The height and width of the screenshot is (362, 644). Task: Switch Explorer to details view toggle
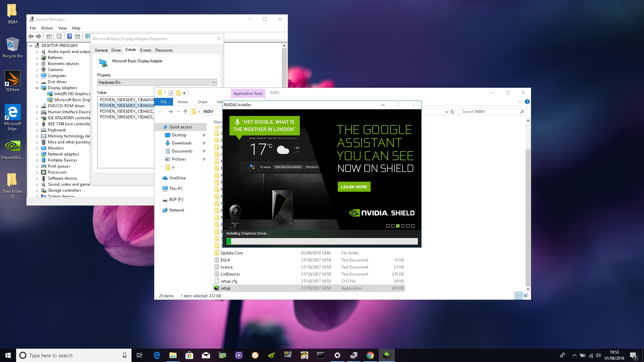pyautogui.click(x=519, y=296)
